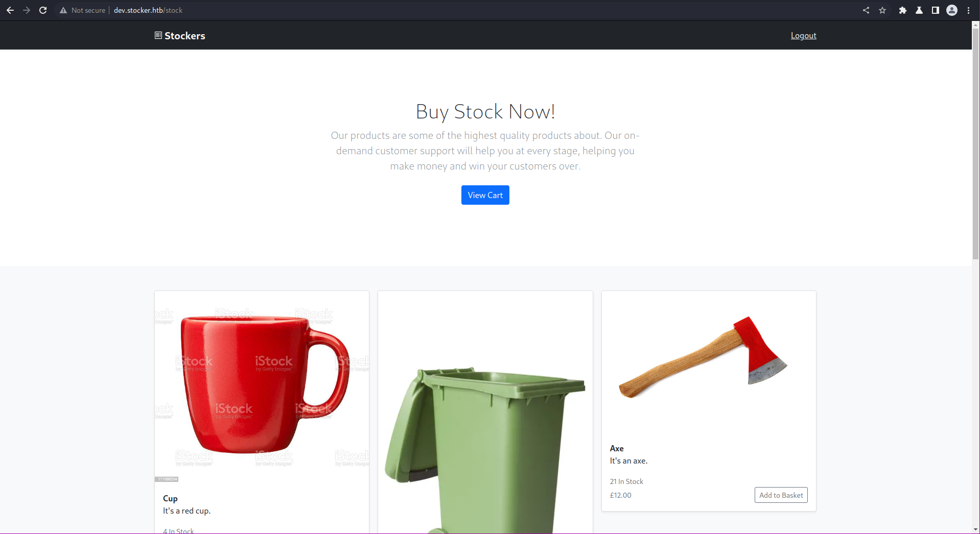Click the flask extension icon
This screenshot has width=980, height=534.
pyautogui.click(x=919, y=10)
